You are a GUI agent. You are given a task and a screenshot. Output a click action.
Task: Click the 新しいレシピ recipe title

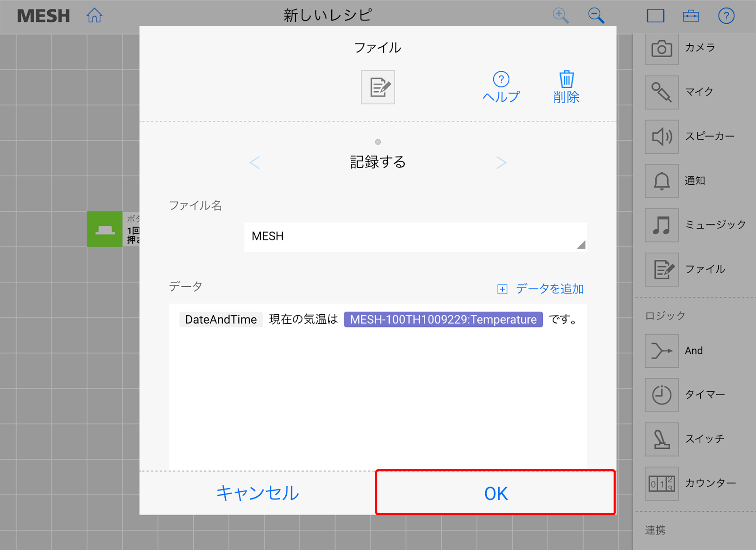click(x=328, y=16)
